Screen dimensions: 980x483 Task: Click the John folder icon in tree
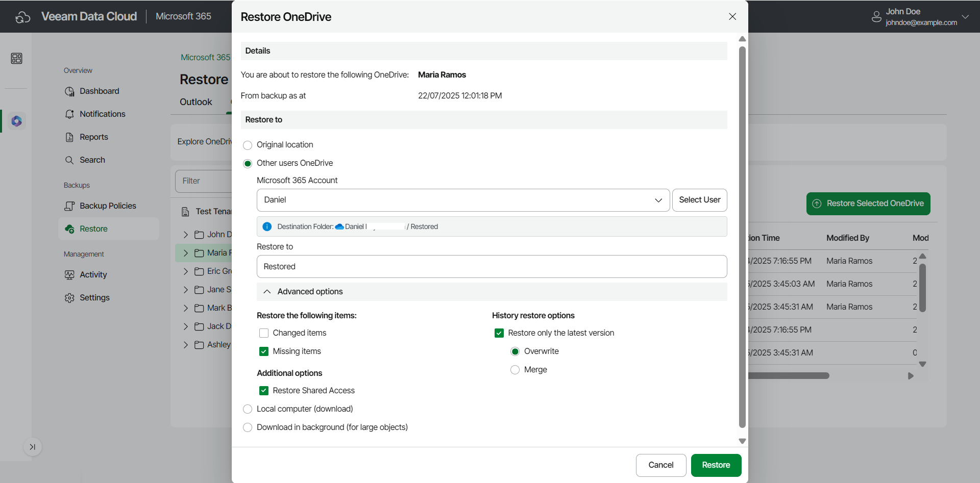199,235
